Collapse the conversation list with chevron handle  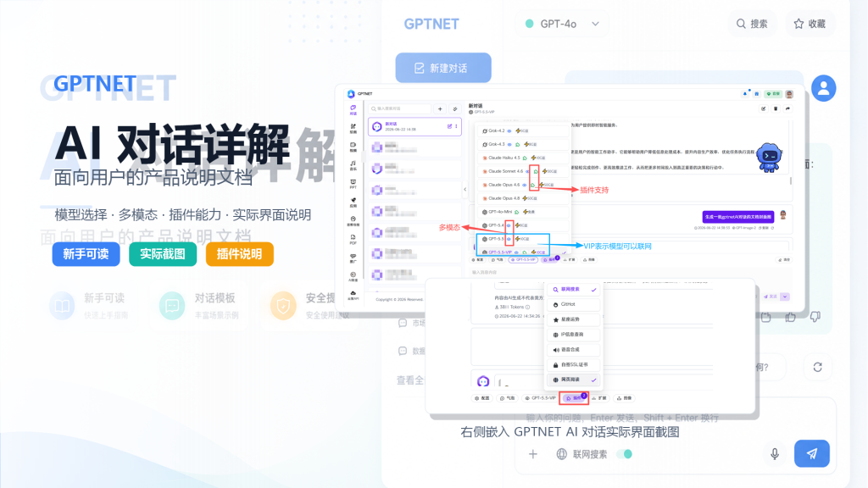pos(465,189)
